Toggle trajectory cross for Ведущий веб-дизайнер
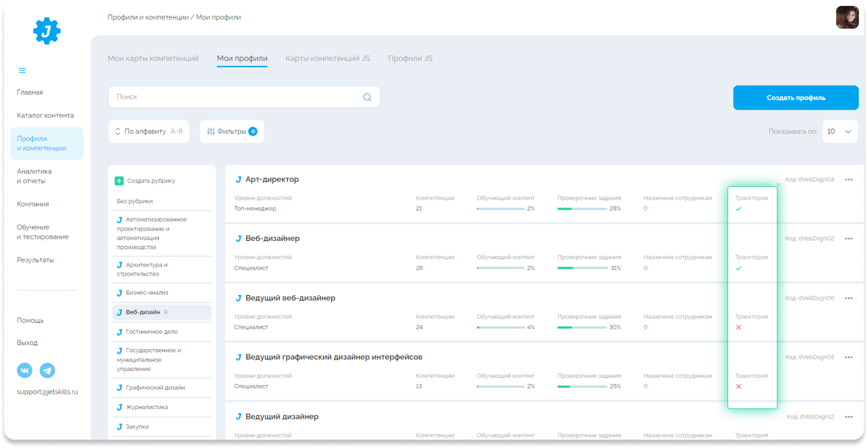This screenshot has height=448, width=868. point(738,327)
